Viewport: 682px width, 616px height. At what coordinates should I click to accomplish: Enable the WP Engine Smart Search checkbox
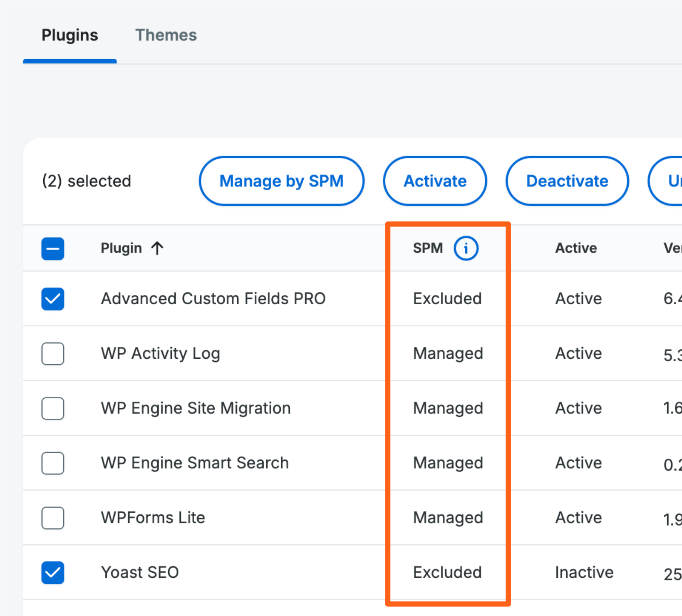(53, 463)
